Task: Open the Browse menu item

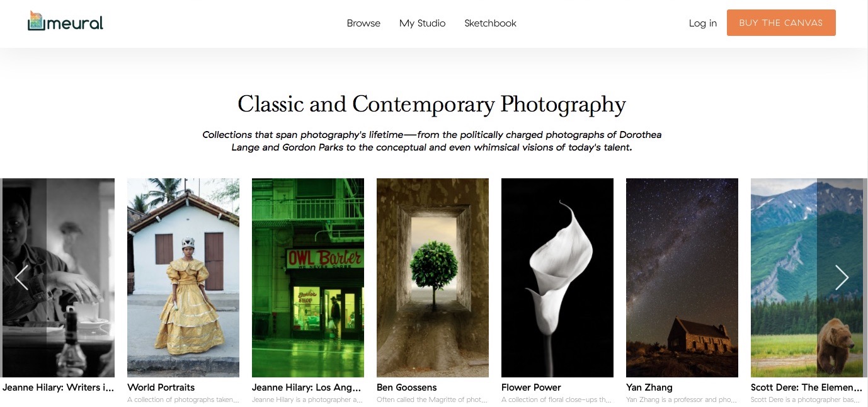Action: (x=363, y=23)
